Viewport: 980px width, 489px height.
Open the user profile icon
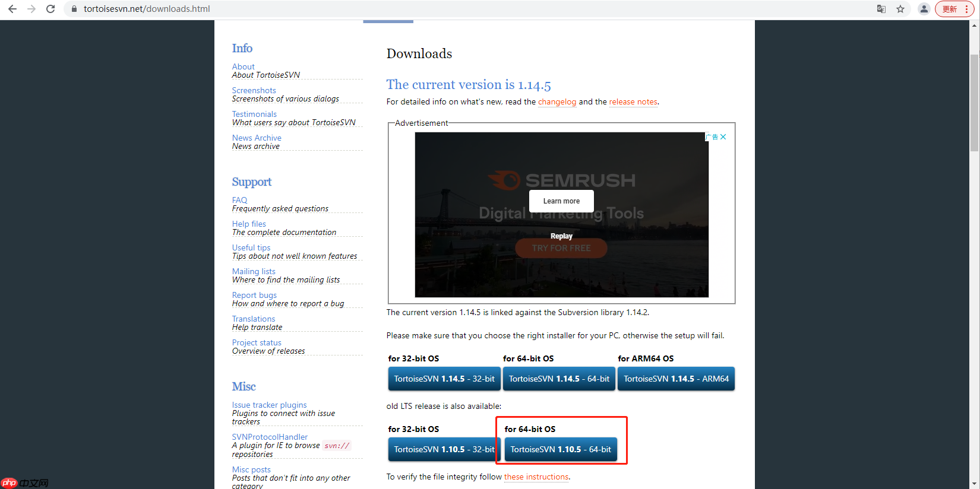click(924, 9)
